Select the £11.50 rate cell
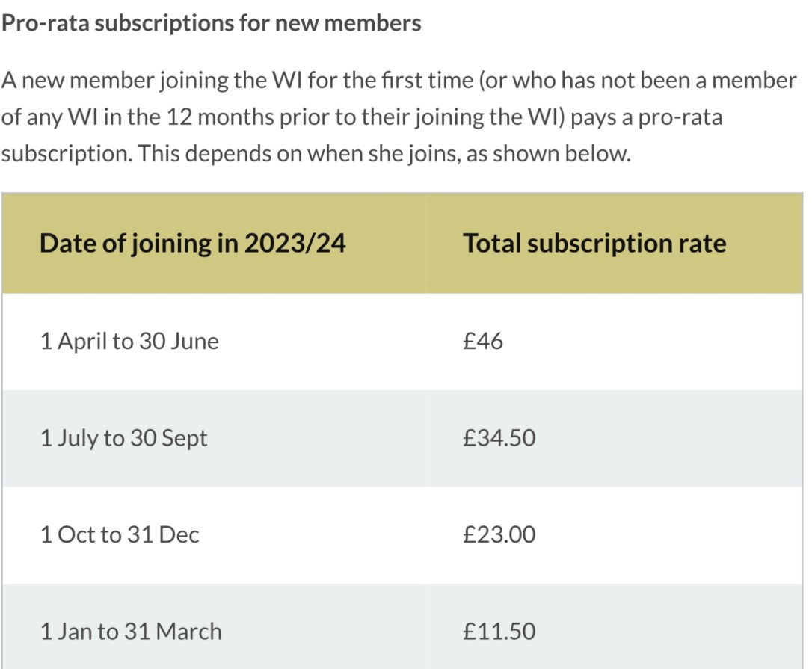Screen dimensions: 812x669 point(499,632)
